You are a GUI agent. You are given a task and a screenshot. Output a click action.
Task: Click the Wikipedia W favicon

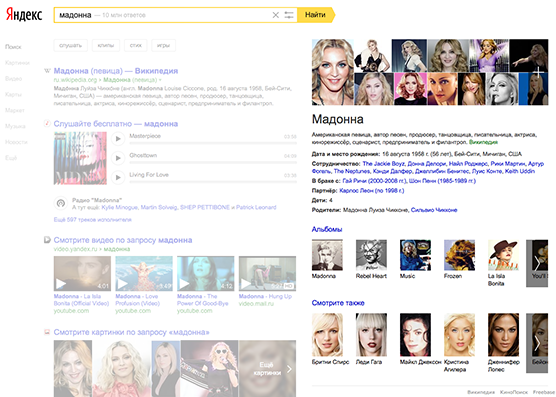tap(47, 71)
